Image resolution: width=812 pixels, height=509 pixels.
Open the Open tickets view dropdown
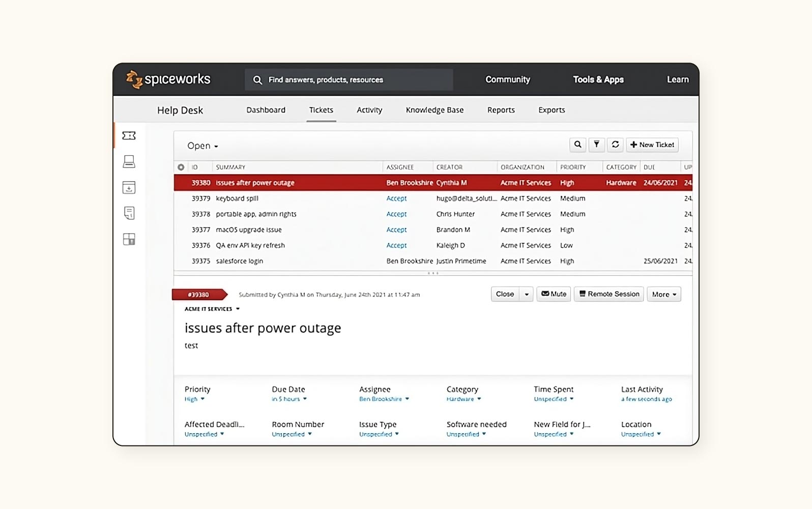202,146
